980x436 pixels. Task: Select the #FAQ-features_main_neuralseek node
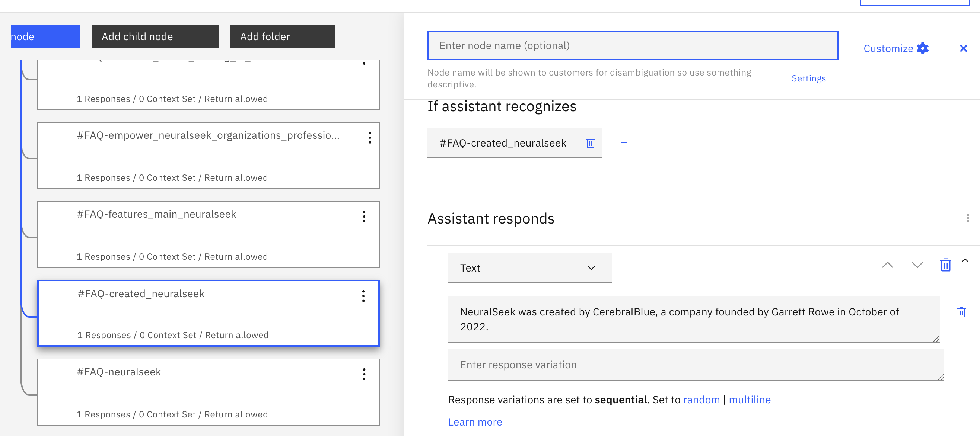pyautogui.click(x=209, y=234)
